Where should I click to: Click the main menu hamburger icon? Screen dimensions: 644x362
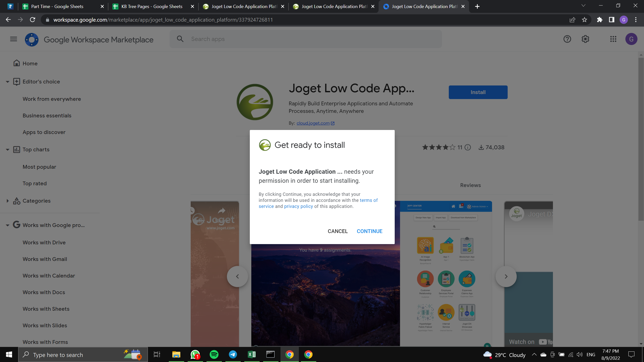(14, 39)
